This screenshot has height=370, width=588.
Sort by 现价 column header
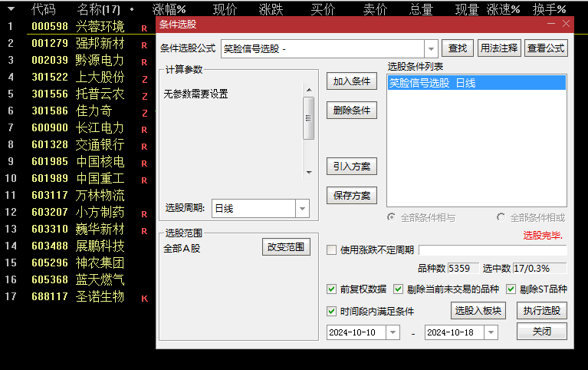click(225, 9)
